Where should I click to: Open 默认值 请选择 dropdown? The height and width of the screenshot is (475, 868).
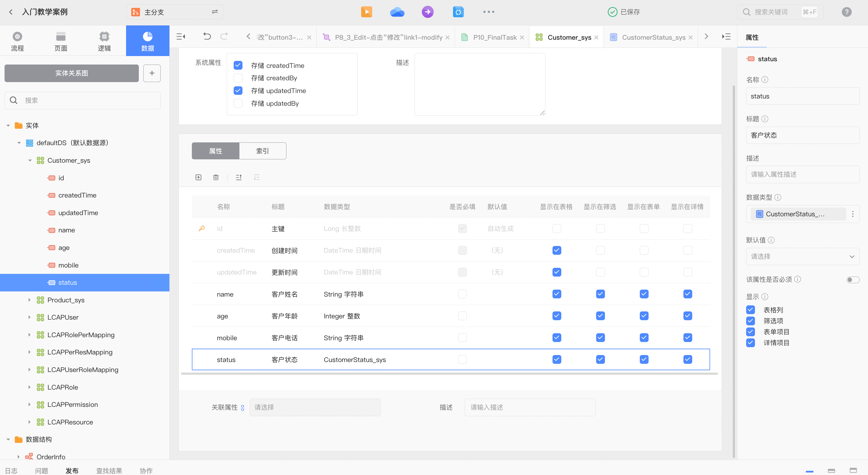coord(803,256)
